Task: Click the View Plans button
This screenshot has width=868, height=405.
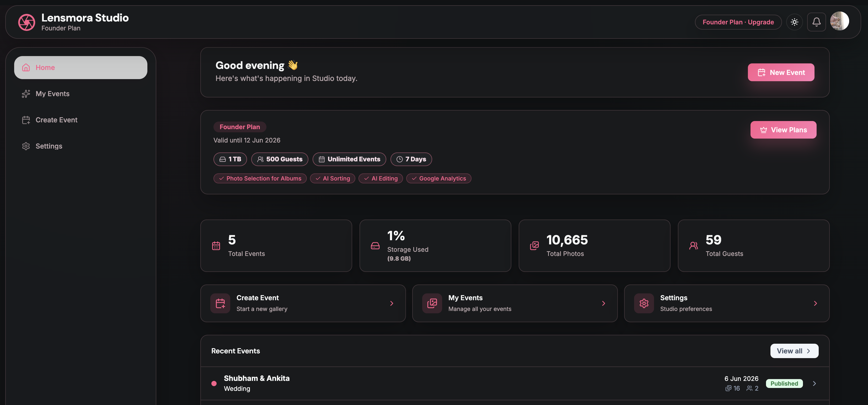Action: (x=783, y=130)
